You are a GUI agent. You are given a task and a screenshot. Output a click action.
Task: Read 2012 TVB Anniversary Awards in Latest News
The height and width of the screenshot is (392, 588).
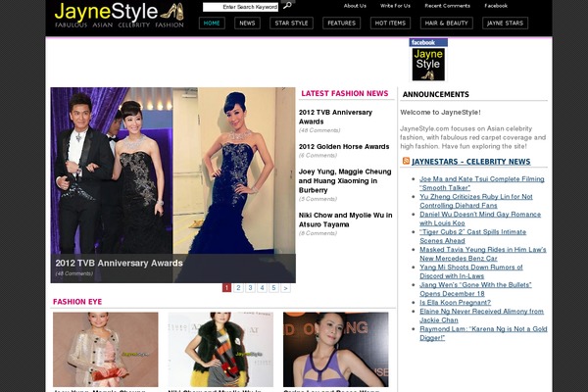coord(335,117)
